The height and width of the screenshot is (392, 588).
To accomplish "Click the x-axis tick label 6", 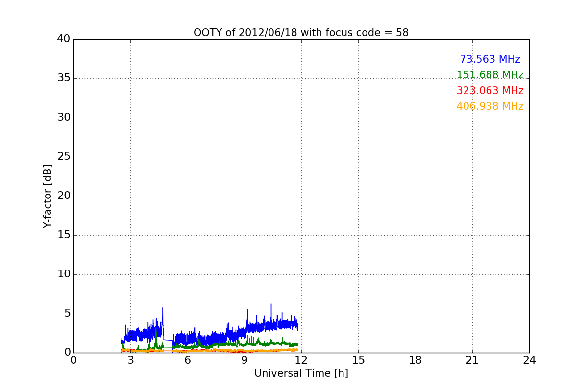I will (187, 360).
